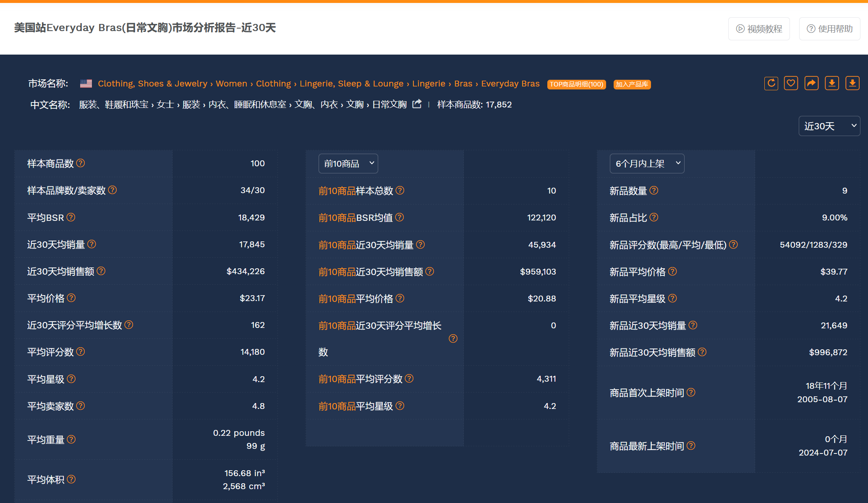Open the 6个月内上架 dropdown
The image size is (868, 503).
coord(646,163)
